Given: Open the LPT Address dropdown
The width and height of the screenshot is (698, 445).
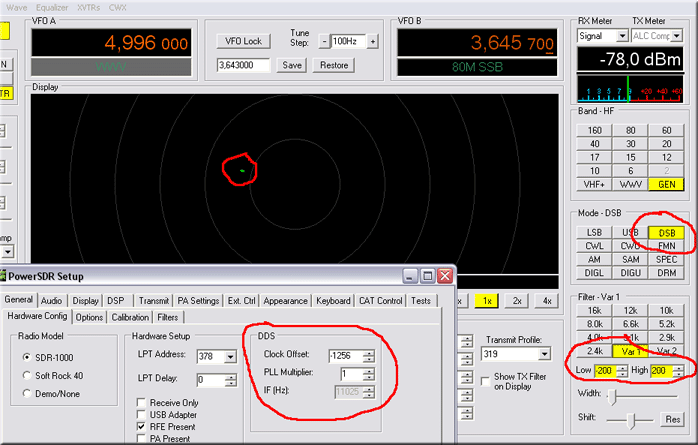Looking at the screenshot, I should [x=229, y=355].
